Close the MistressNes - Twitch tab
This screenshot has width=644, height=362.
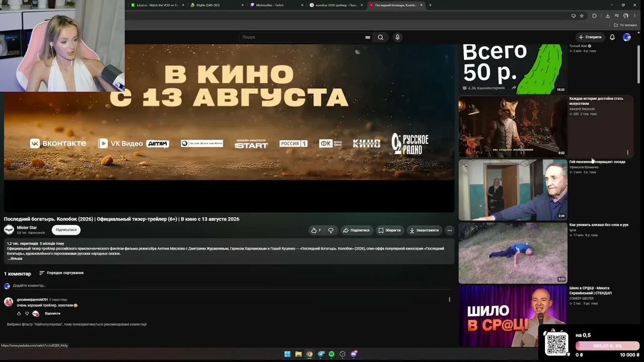point(302,5)
